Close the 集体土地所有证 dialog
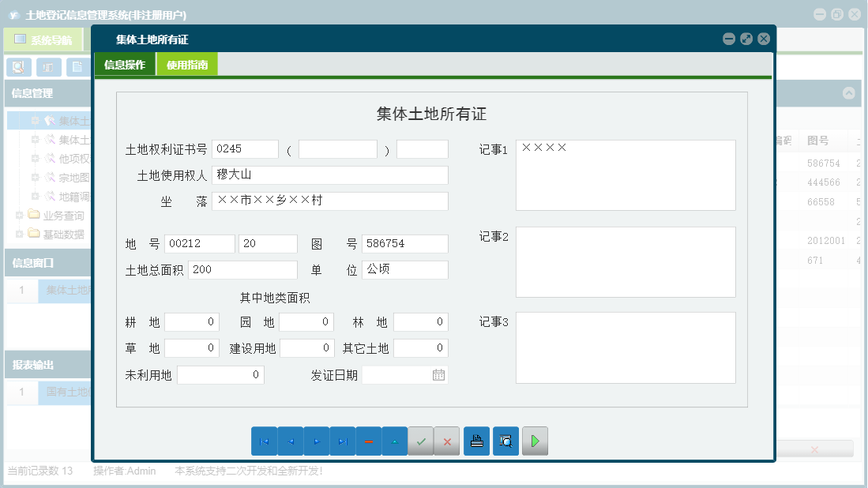This screenshot has height=488, width=868. pos(764,39)
